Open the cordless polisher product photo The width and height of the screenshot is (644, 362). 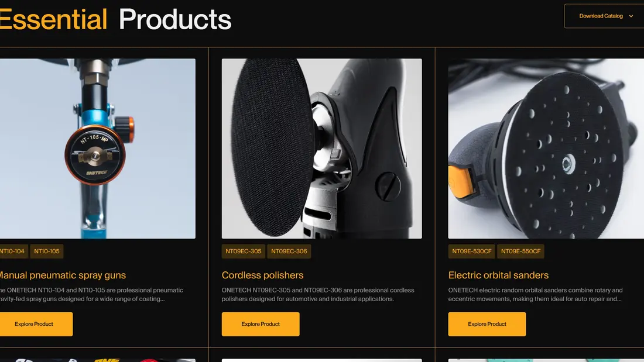coord(321,149)
